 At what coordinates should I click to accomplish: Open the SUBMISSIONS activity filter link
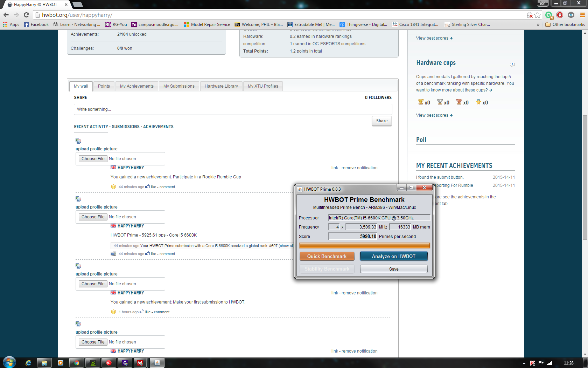coord(126,127)
